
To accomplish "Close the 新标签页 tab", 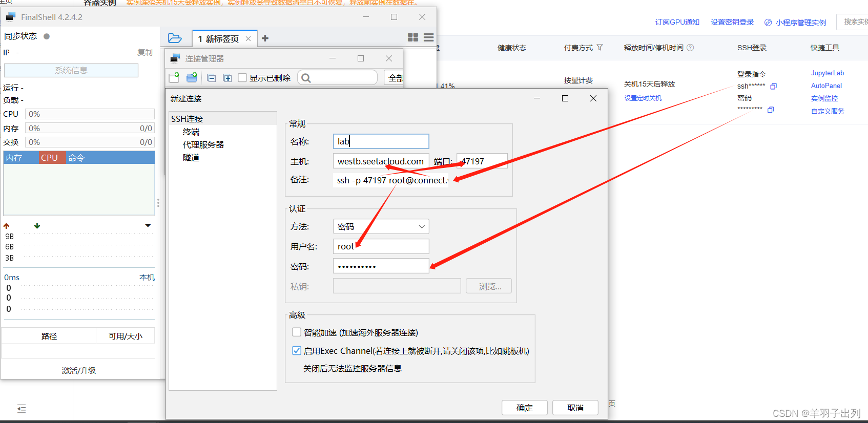I will (x=249, y=39).
